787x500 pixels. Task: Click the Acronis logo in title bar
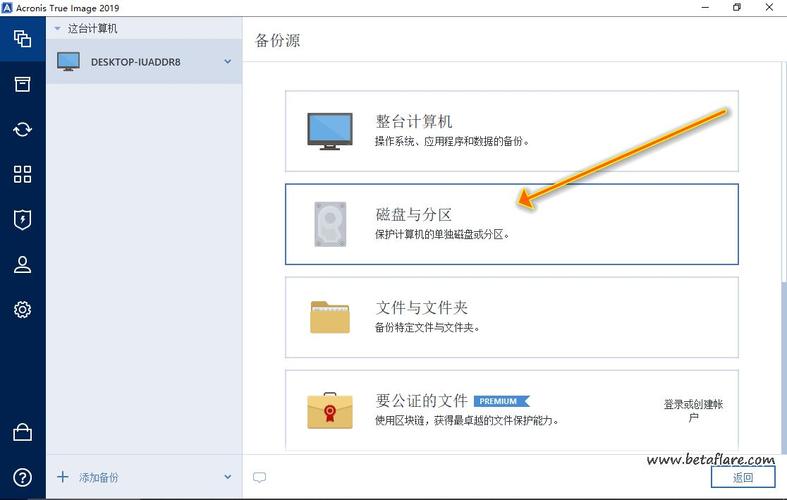[x=7, y=8]
